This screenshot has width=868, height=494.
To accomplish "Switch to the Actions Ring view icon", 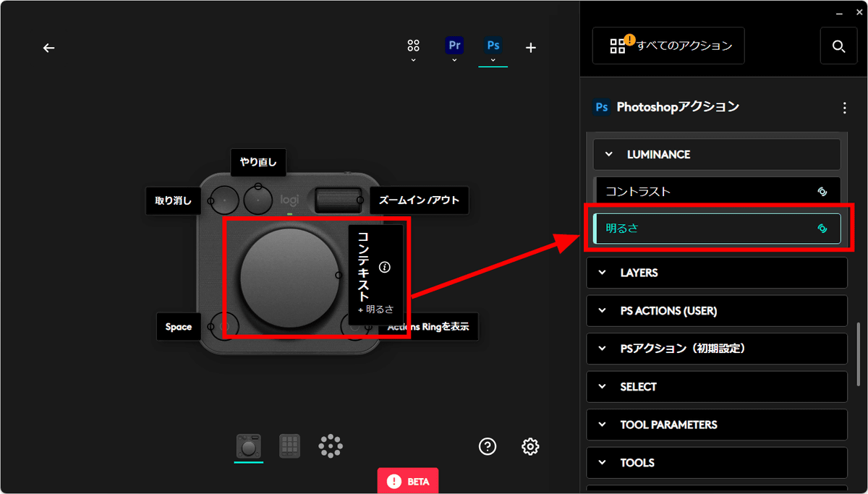I will tap(331, 446).
